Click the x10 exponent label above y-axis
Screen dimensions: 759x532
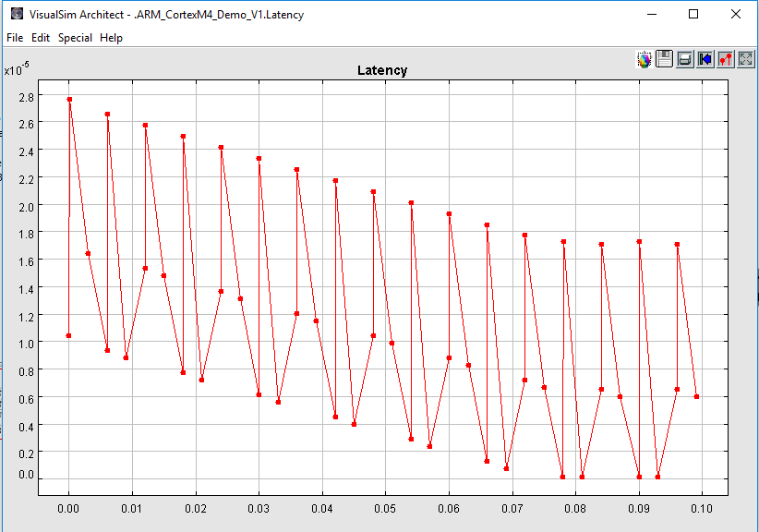pos(17,69)
